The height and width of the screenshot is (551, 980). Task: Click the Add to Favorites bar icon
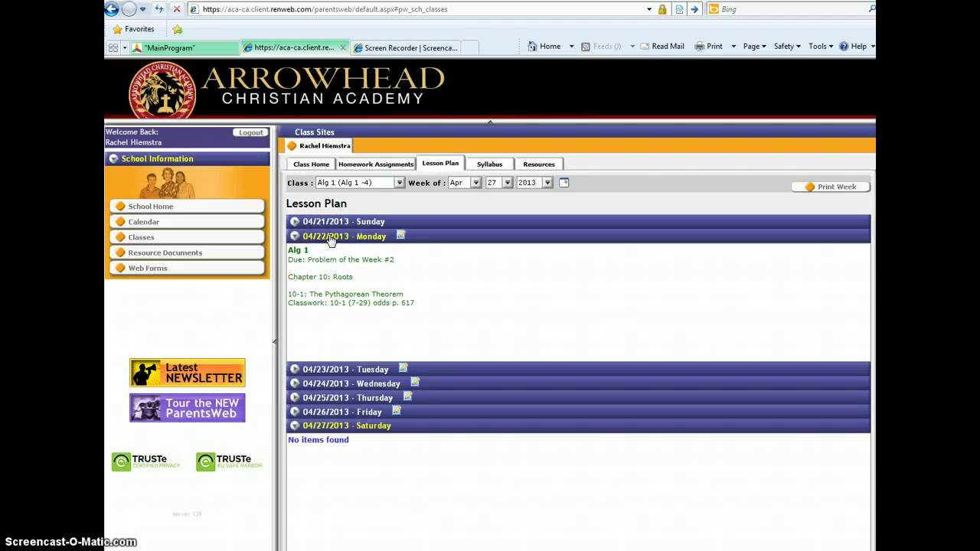178,29
